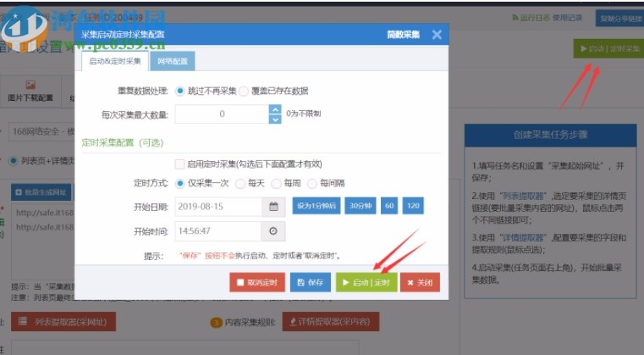
Task: Choose 仅采集一次 timing mode
Action: pyautogui.click(x=180, y=184)
